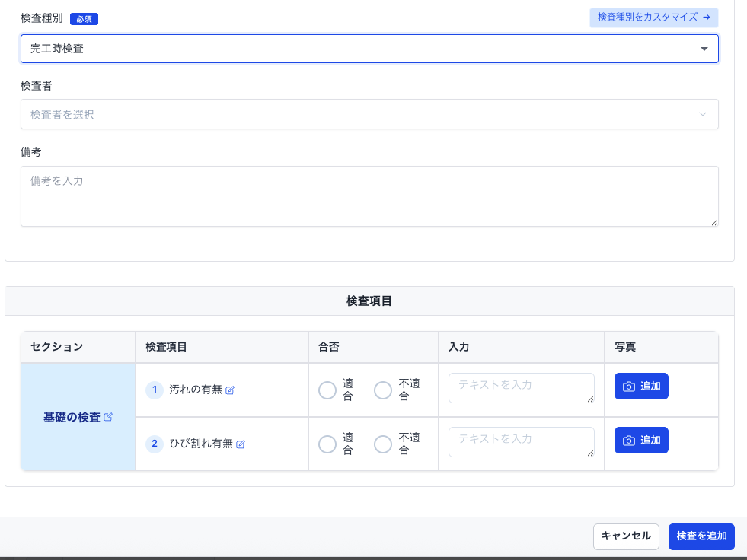The width and height of the screenshot is (747, 560).
Task: Focus the 備考 text area
Action: coord(369,196)
